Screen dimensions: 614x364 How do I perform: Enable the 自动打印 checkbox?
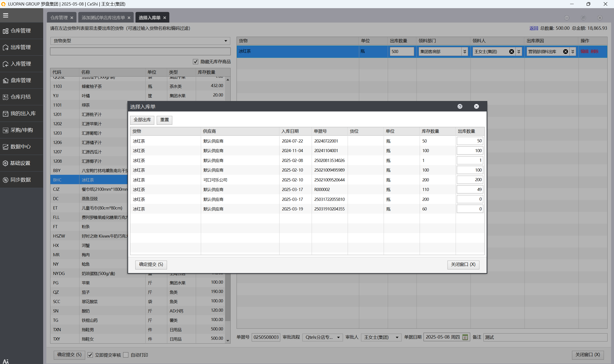pos(126,355)
